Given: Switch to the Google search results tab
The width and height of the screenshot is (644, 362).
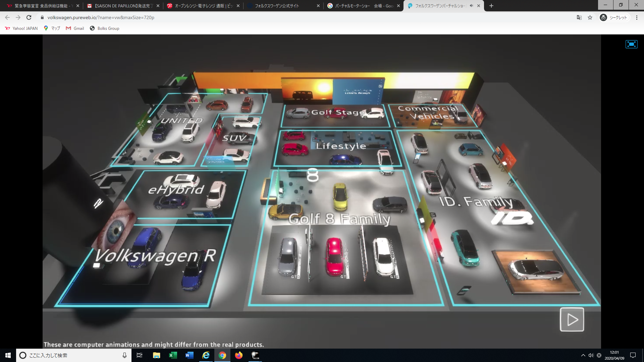Looking at the screenshot, I should click(364, 6).
